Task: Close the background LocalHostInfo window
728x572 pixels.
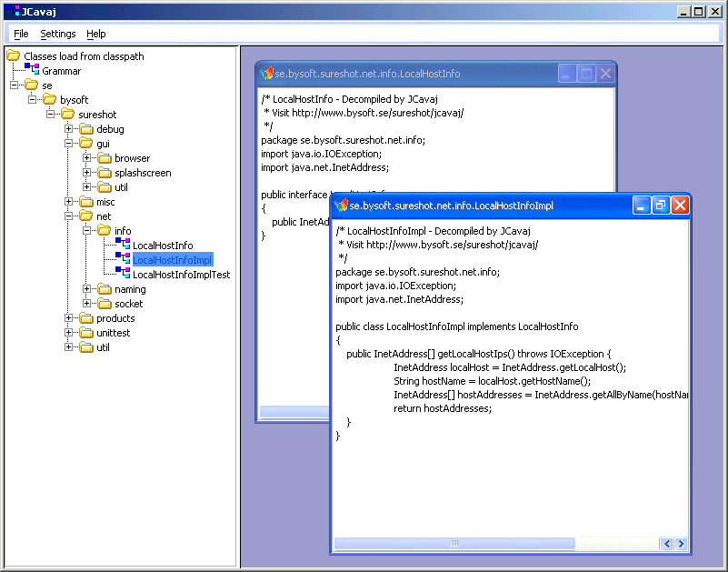Action: pyautogui.click(x=606, y=74)
